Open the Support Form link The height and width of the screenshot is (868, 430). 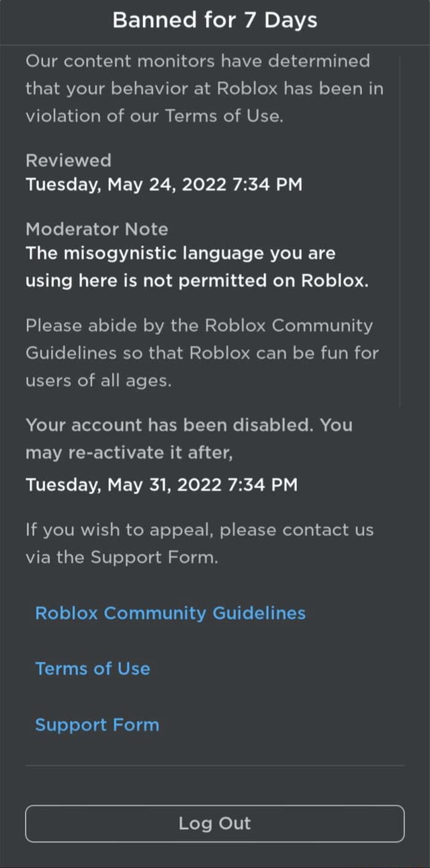pos(96,724)
